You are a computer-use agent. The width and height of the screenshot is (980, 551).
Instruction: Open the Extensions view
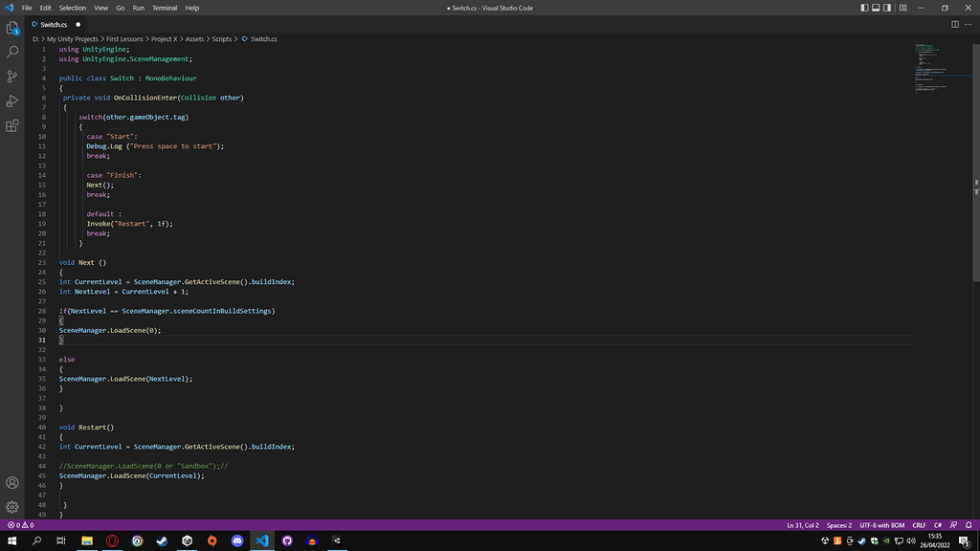pyautogui.click(x=12, y=125)
